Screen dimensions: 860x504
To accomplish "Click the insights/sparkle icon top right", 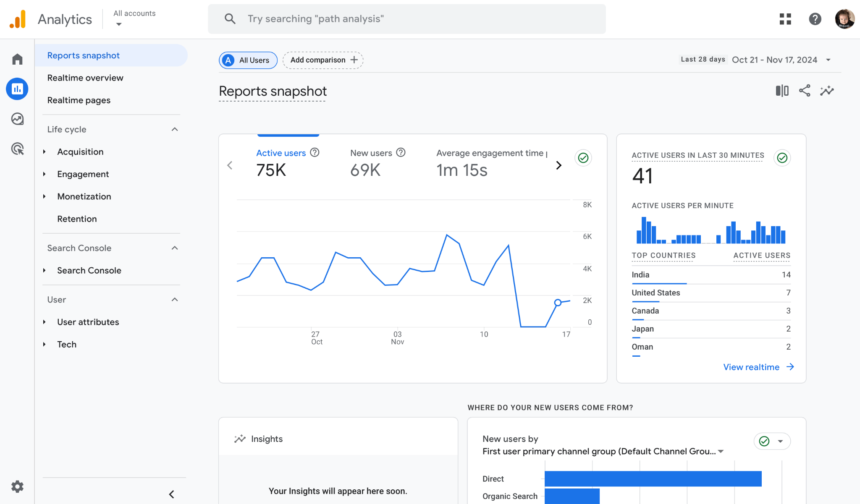I will (x=828, y=91).
